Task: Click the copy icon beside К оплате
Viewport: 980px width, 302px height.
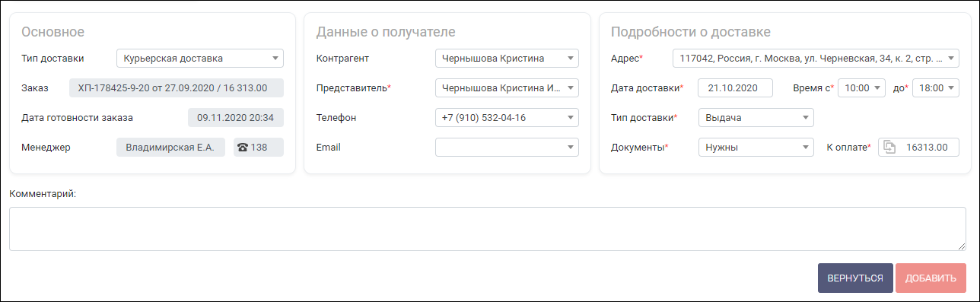Action: tap(889, 148)
